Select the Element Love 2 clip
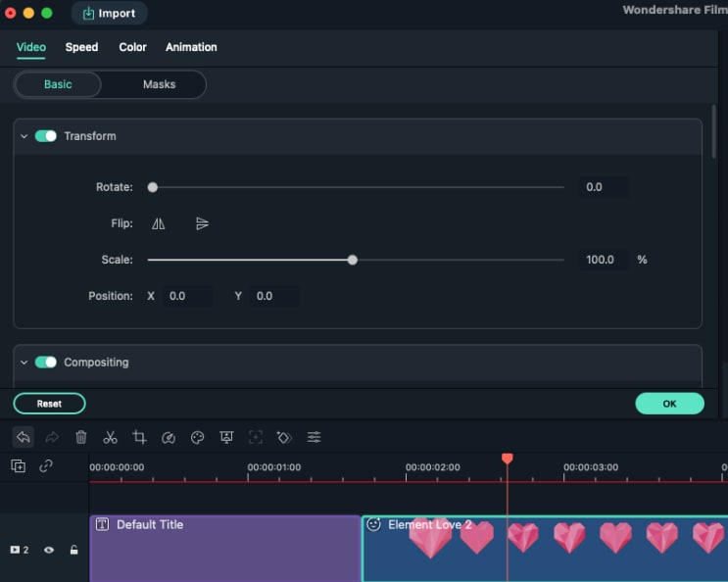Image resolution: width=728 pixels, height=582 pixels. [545, 549]
